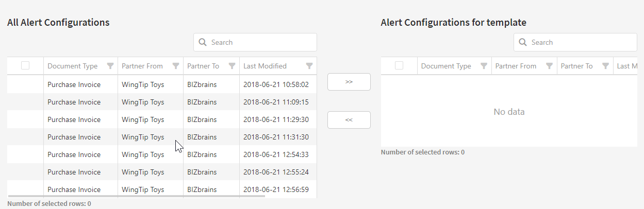Sort by left Document Type column header

point(73,66)
